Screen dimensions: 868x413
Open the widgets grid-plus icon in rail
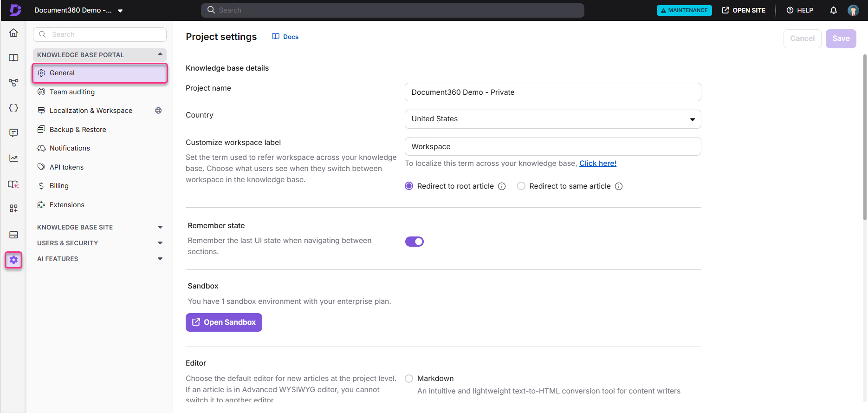[13, 208]
